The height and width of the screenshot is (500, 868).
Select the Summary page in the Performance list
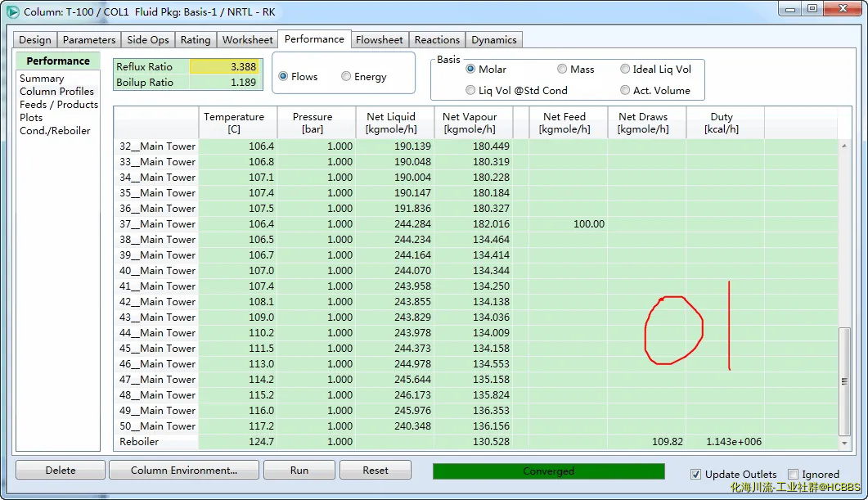click(x=42, y=78)
